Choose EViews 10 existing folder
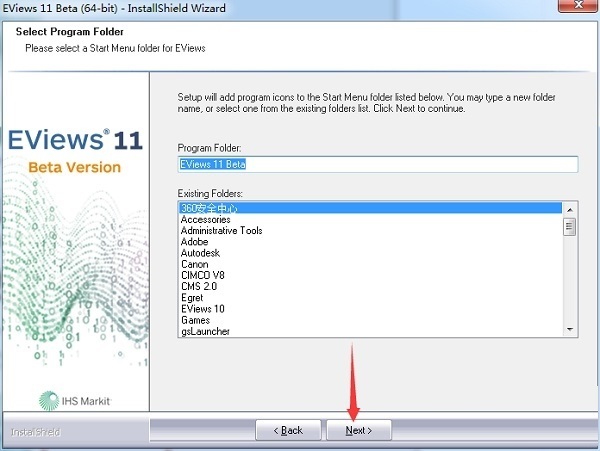 click(x=370, y=309)
